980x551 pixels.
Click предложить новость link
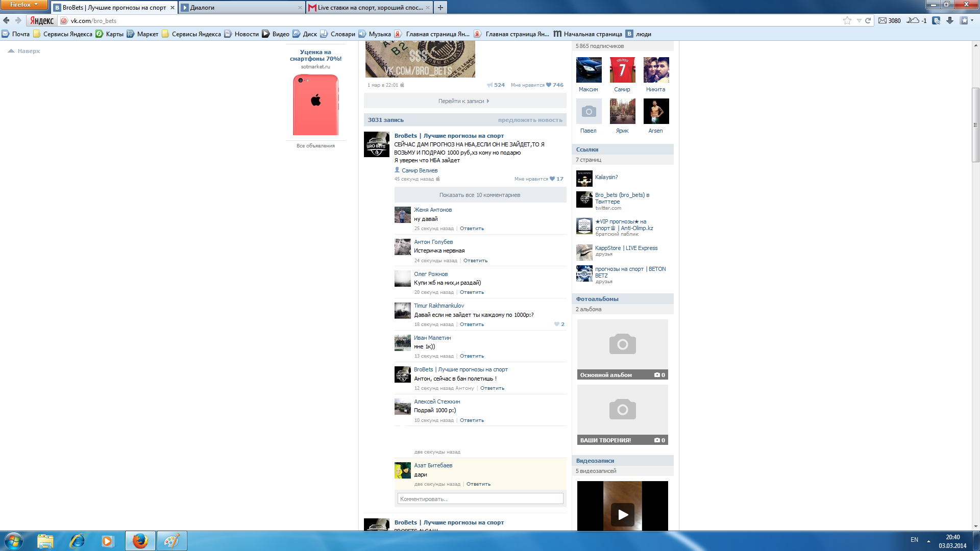[x=530, y=120]
